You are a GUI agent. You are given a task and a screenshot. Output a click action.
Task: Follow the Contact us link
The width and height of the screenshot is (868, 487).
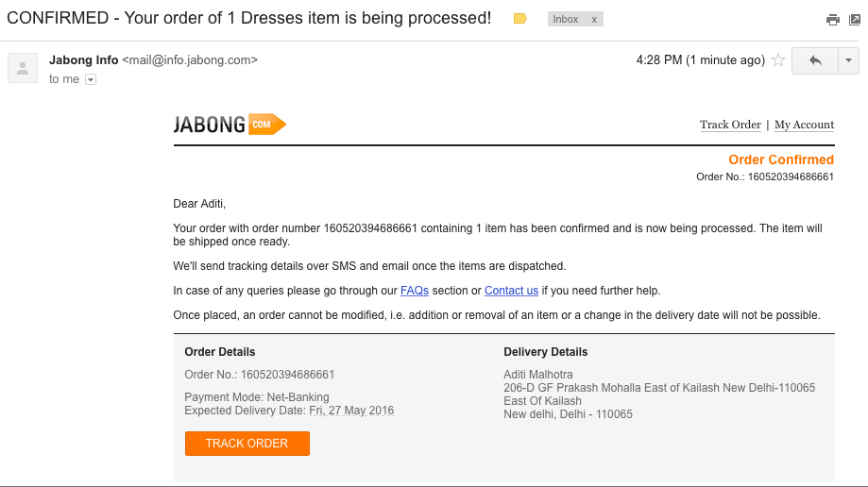tap(511, 291)
